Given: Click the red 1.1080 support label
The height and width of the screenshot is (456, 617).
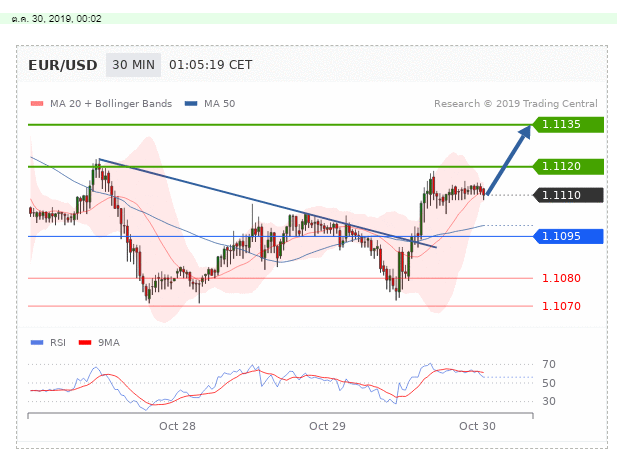Looking at the screenshot, I should (x=561, y=279).
